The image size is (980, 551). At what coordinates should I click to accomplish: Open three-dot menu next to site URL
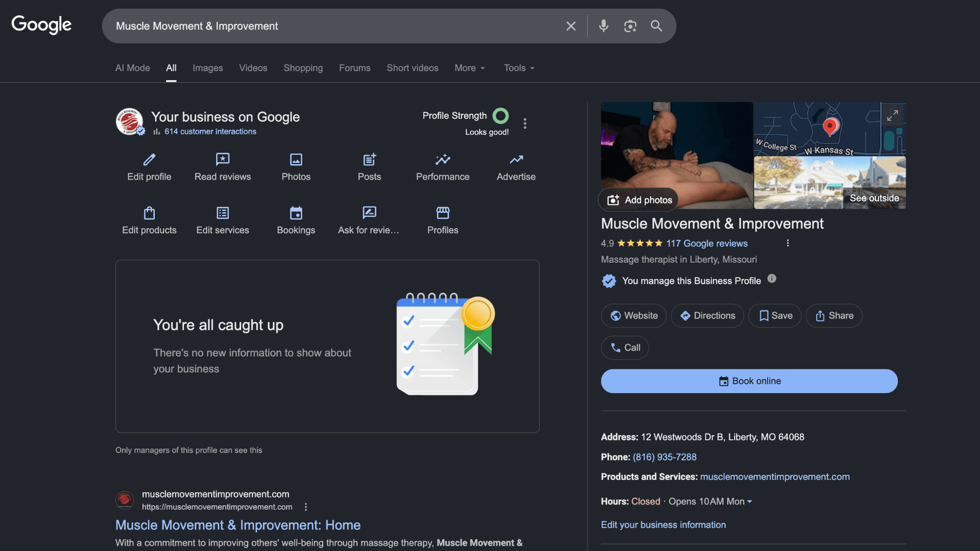tap(306, 507)
